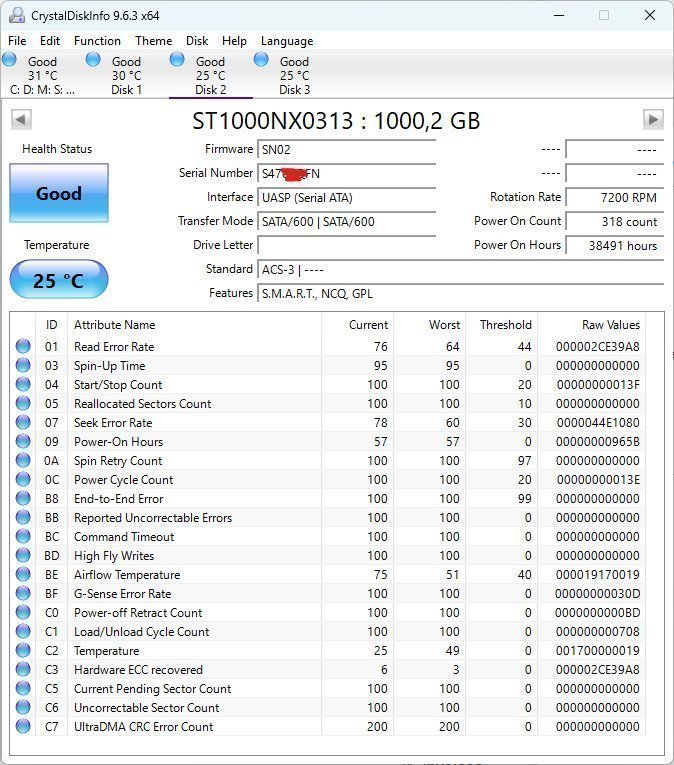
Task: Click the Standard field ACS-3
Action: 461,269
